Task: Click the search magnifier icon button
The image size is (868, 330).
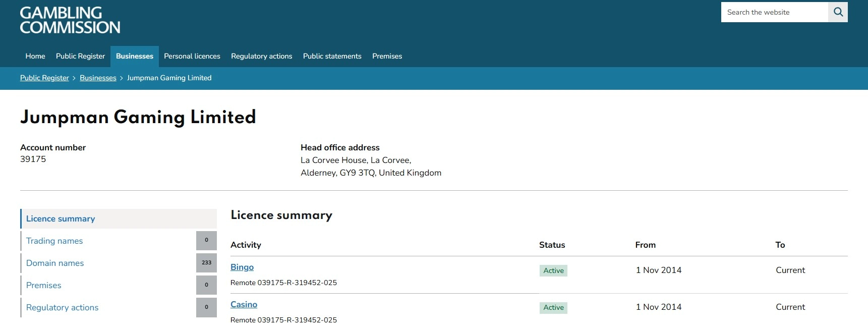Action: coord(838,12)
